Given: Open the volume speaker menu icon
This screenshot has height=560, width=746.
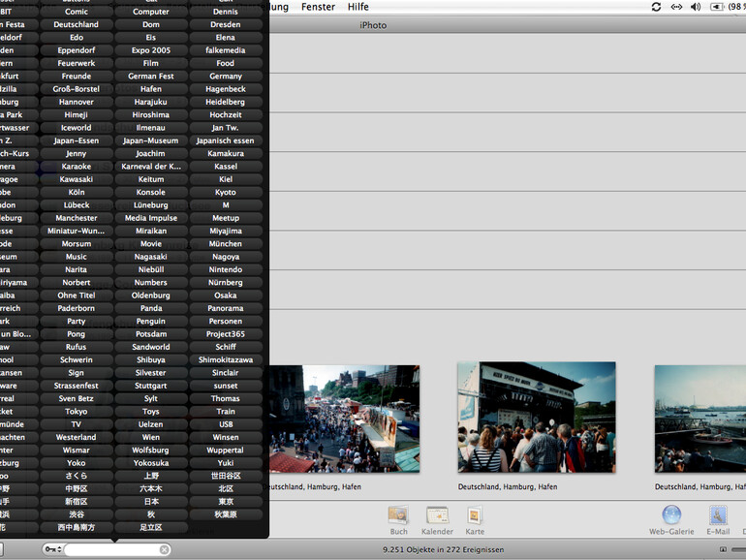Looking at the screenshot, I should pyautogui.click(x=696, y=7).
